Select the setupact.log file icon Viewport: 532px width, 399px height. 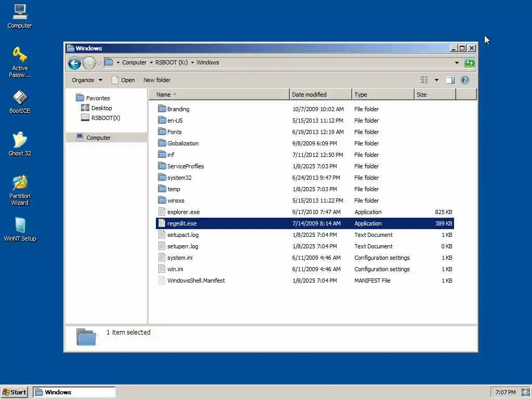coord(162,234)
